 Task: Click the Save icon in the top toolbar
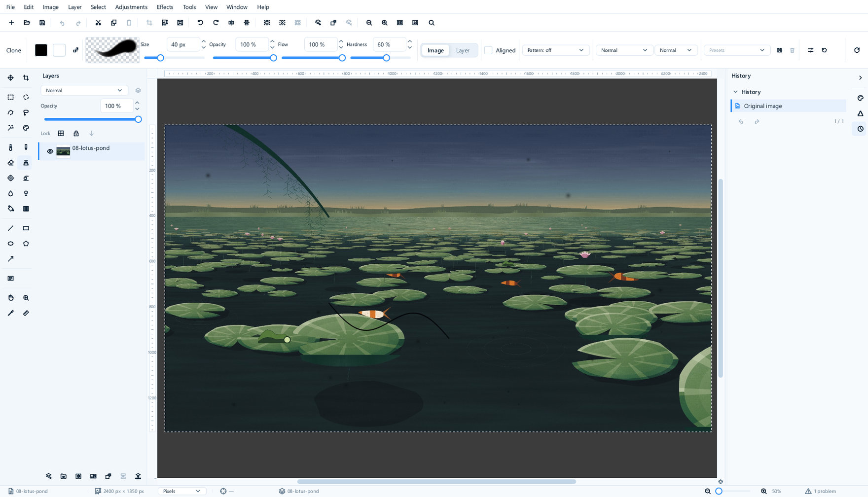point(42,23)
